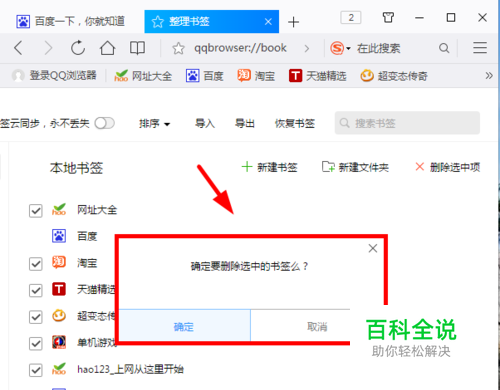Confirm deletion with 确定 button
Image resolution: width=500 pixels, height=390 pixels.
coord(185,325)
